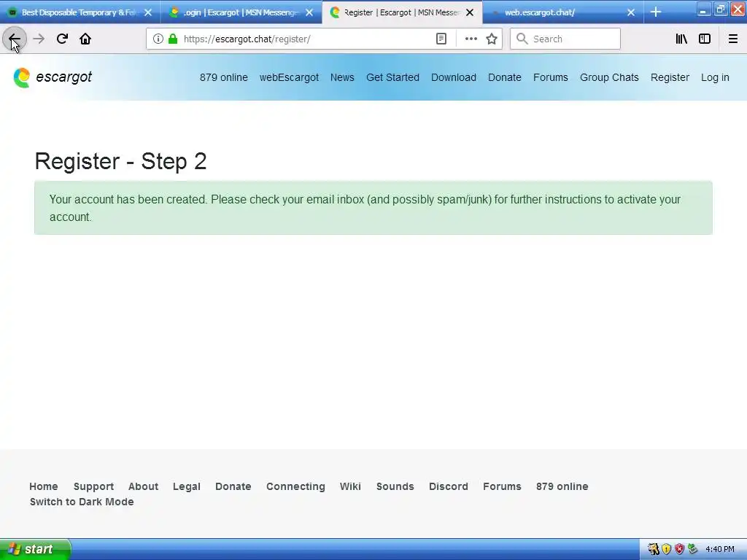
Task: Open Donate in top navigation
Action: click(505, 77)
